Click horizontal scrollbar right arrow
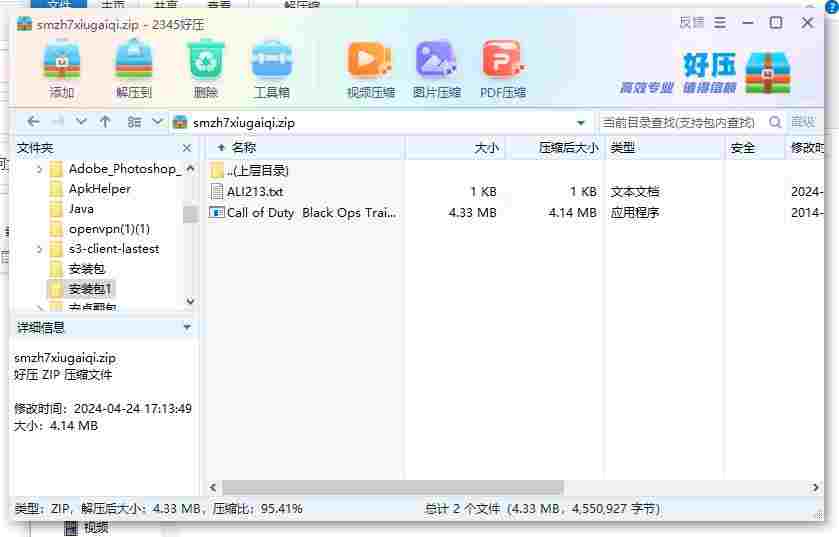Image resolution: width=839 pixels, height=537 pixels. coord(815,487)
